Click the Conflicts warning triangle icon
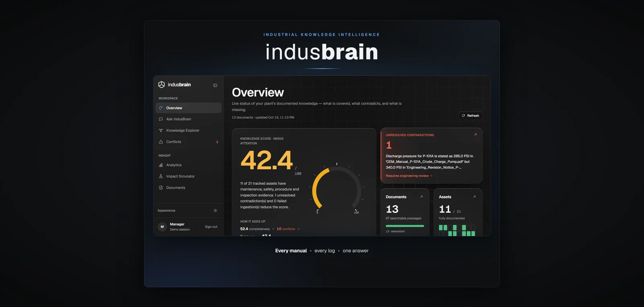Image resolution: width=644 pixels, height=307 pixels. click(x=161, y=142)
